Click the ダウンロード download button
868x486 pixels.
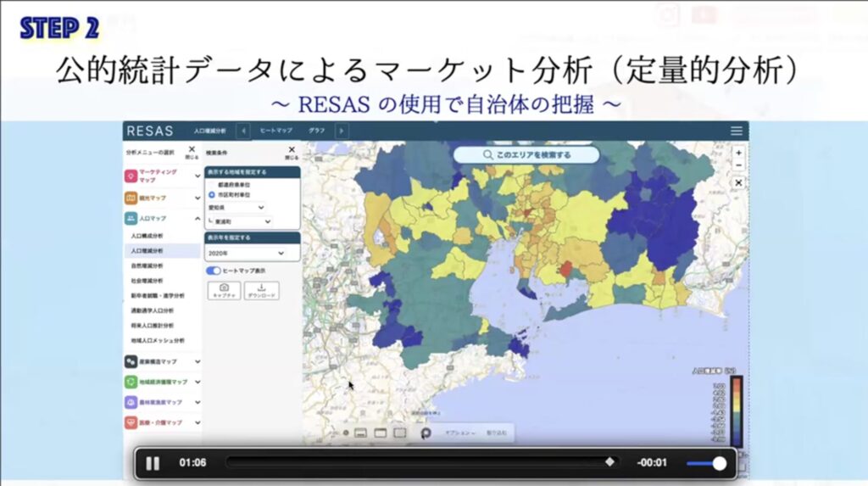tap(261, 290)
